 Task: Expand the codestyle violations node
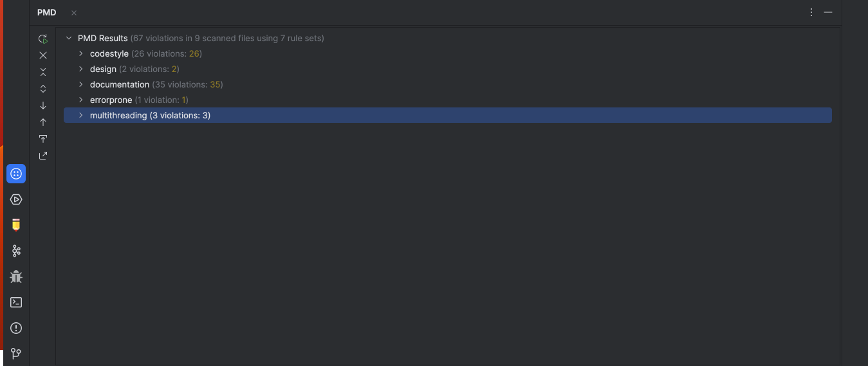point(81,53)
